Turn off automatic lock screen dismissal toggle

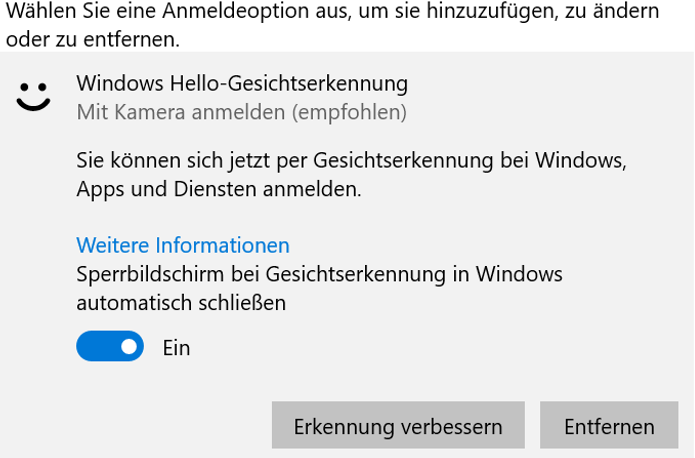coord(110,347)
